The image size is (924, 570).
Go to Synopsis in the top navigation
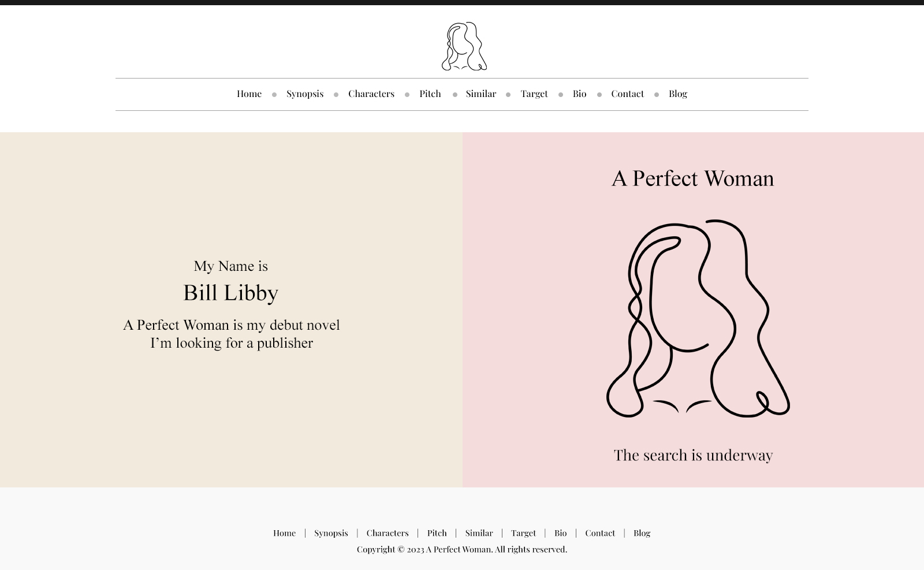tap(304, 94)
